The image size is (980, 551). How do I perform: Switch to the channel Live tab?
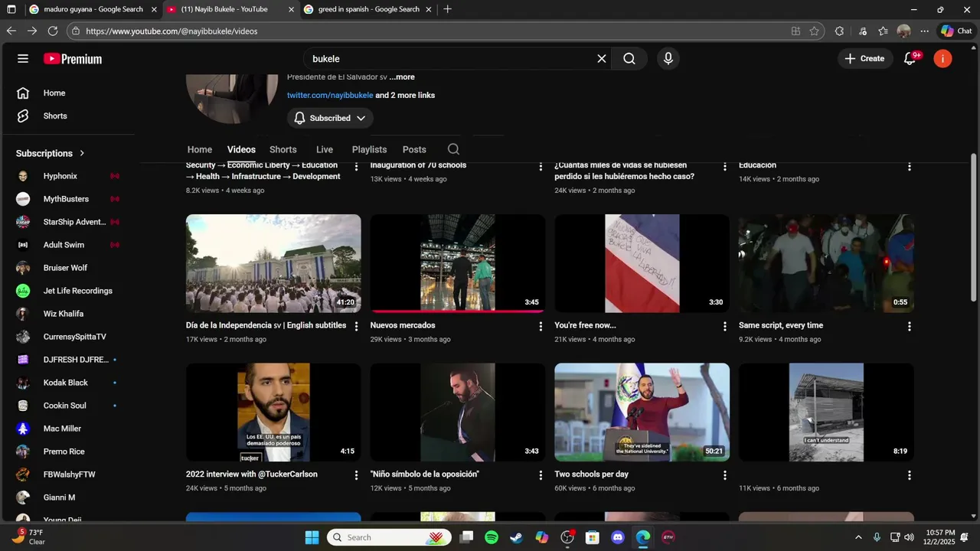coord(325,149)
